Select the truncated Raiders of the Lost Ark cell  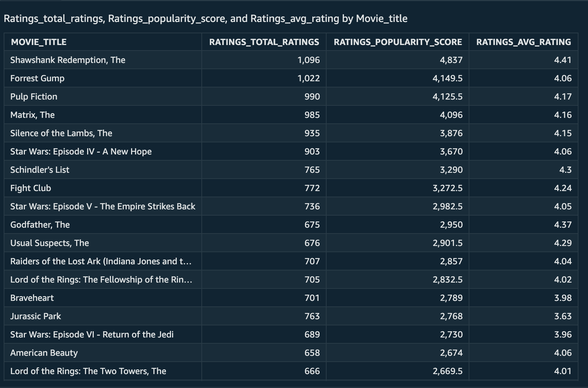pyautogui.click(x=101, y=261)
